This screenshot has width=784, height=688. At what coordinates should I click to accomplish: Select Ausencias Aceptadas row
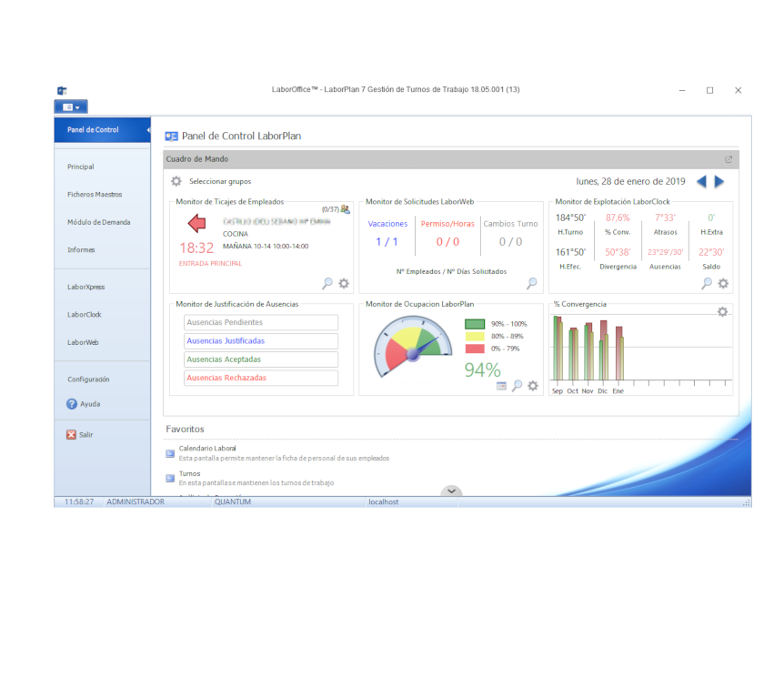261,359
